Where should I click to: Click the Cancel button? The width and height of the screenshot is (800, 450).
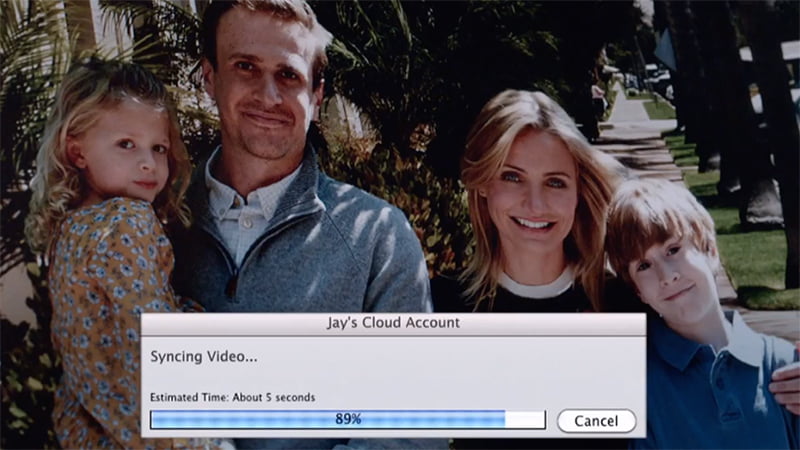[x=596, y=420]
